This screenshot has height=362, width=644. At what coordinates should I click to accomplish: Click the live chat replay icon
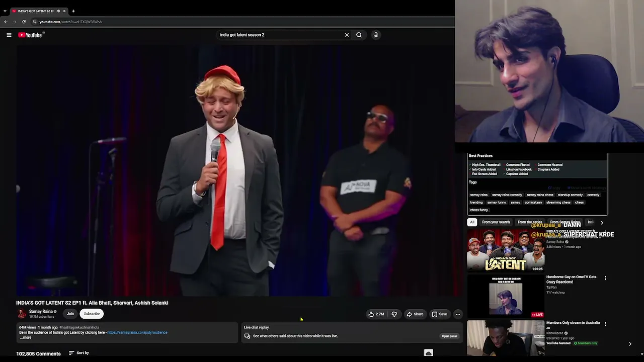coord(247,336)
